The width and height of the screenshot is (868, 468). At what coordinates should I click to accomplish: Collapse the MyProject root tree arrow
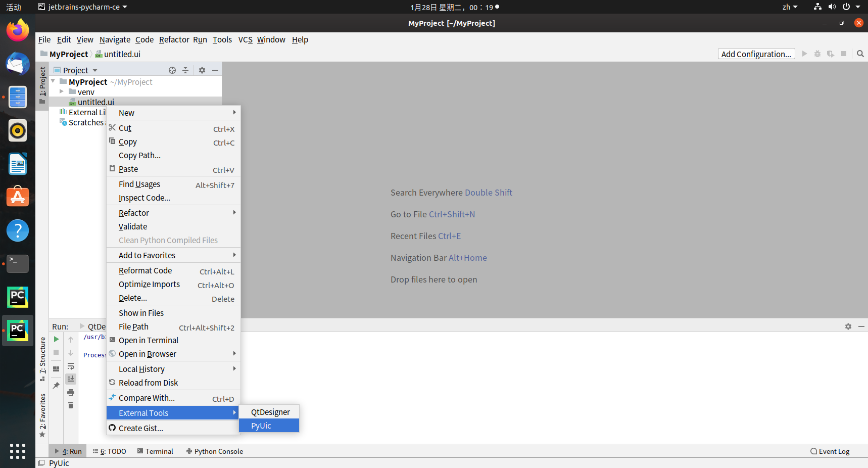point(53,81)
